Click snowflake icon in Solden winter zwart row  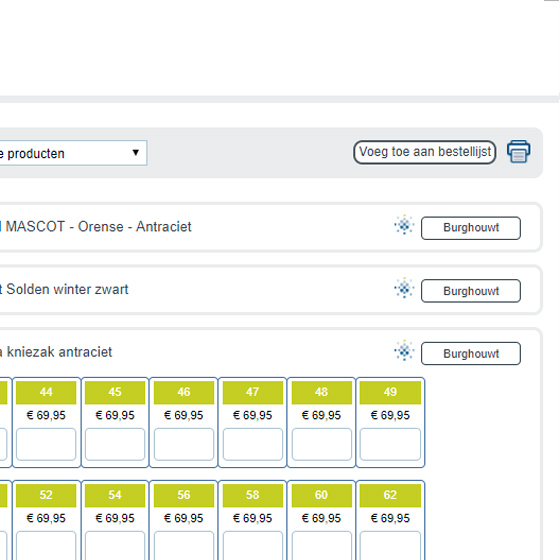(x=404, y=288)
